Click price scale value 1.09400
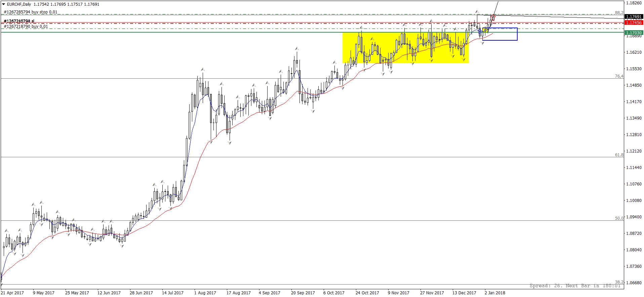Viewport: 644px width, 297px height. click(x=634, y=217)
